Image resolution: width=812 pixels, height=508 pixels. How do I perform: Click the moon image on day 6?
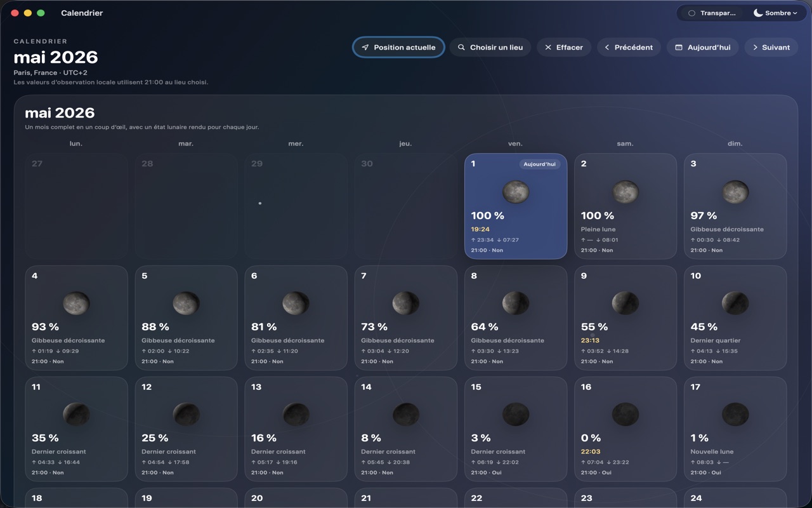[296, 303]
